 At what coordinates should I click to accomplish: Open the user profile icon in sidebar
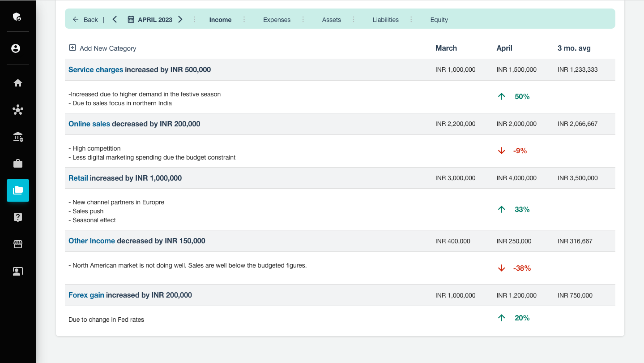(16, 48)
